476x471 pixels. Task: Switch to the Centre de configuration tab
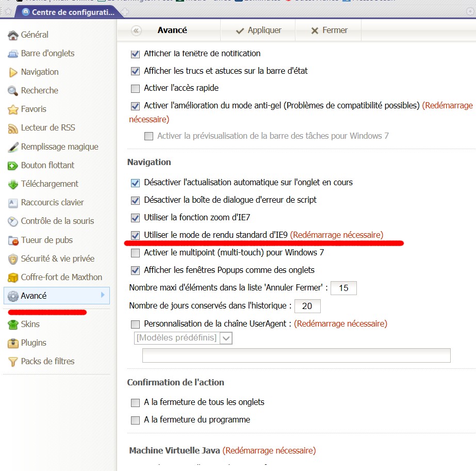click(x=69, y=12)
